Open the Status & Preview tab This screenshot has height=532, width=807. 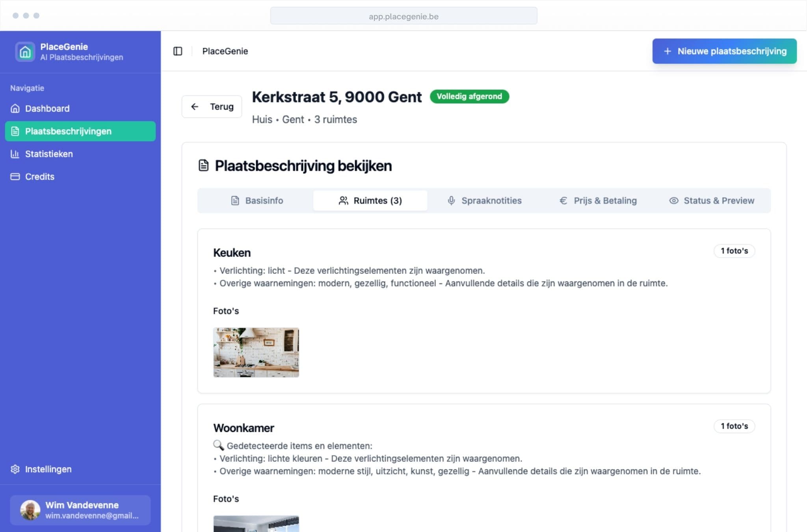[712, 201]
